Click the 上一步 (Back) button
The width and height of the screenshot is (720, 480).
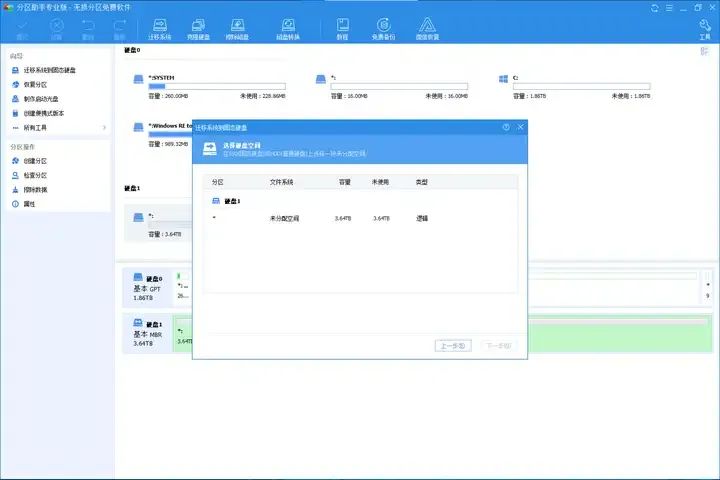(453, 345)
